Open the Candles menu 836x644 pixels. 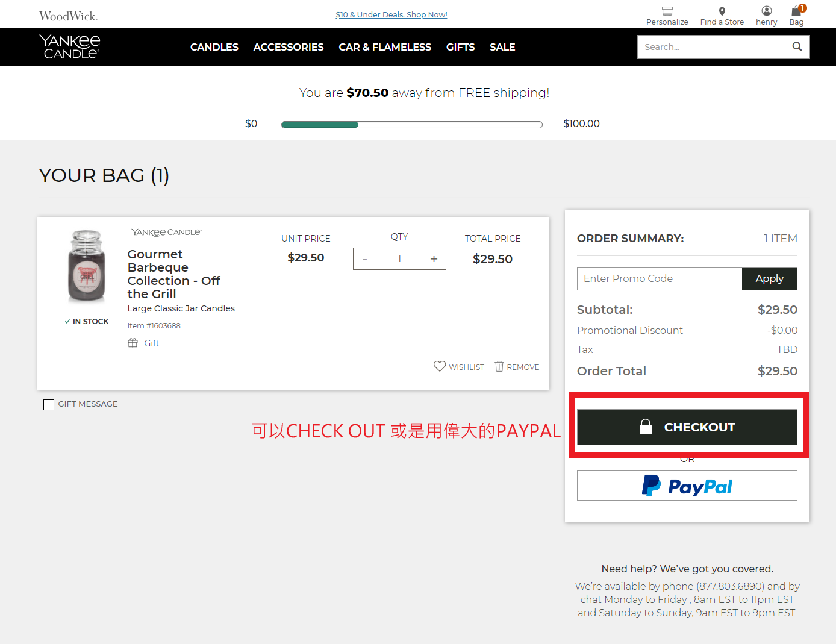tap(214, 47)
